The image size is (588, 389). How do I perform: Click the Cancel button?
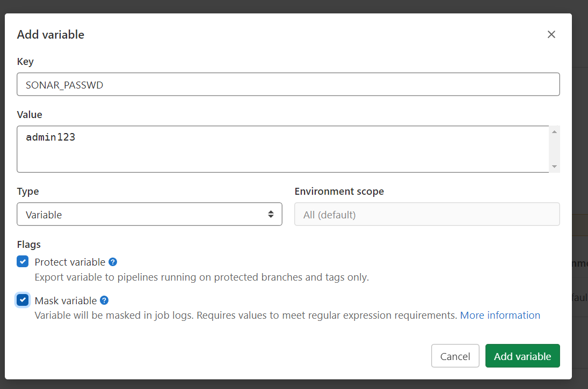tap(455, 356)
